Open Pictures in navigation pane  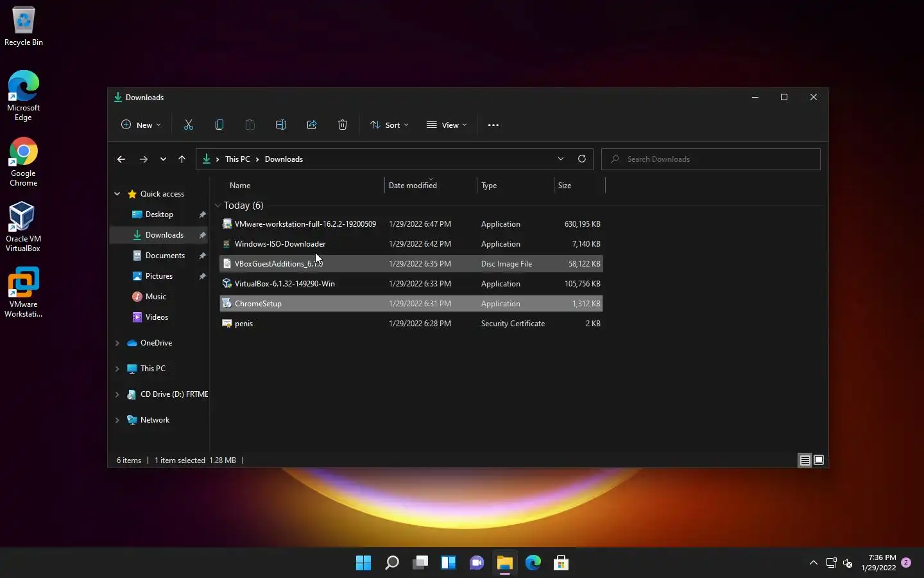click(159, 276)
